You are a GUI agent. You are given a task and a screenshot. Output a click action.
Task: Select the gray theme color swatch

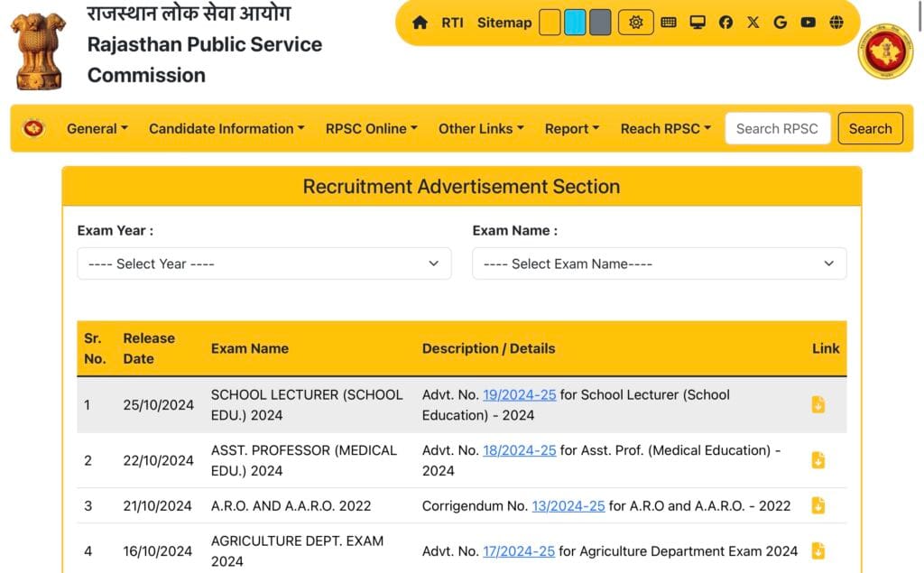(600, 23)
